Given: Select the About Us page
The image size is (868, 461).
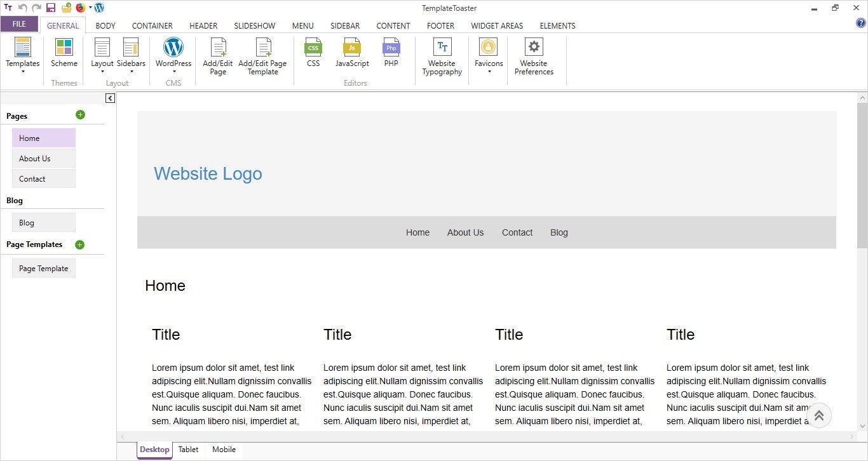Looking at the screenshot, I should point(43,159).
